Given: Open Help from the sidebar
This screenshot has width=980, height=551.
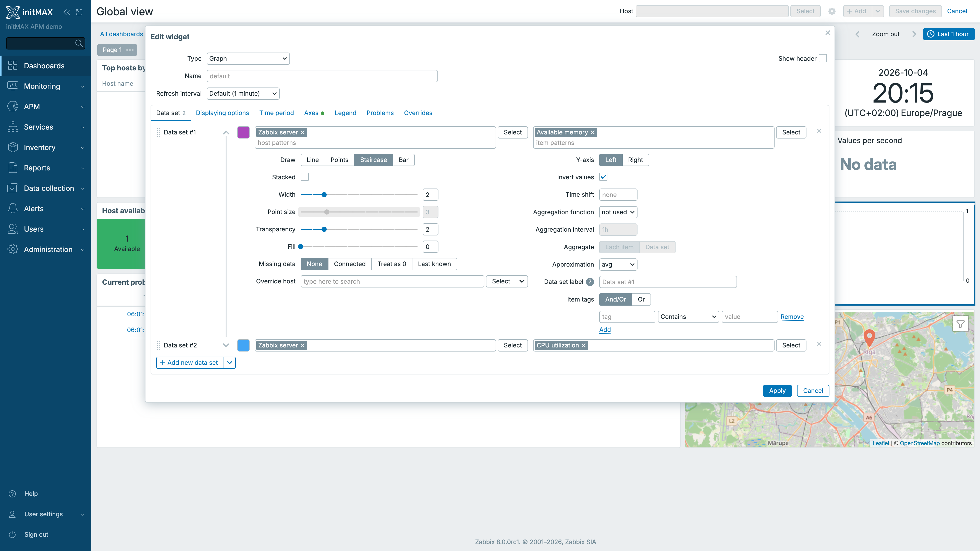Looking at the screenshot, I should [x=31, y=494].
